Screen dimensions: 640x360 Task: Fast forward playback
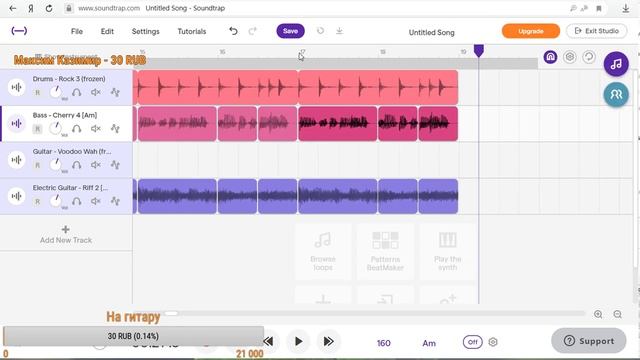pyautogui.click(x=329, y=341)
